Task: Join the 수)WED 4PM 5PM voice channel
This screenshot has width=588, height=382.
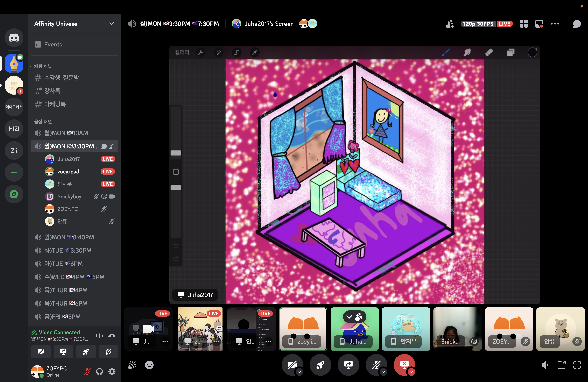Action: [75, 277]
